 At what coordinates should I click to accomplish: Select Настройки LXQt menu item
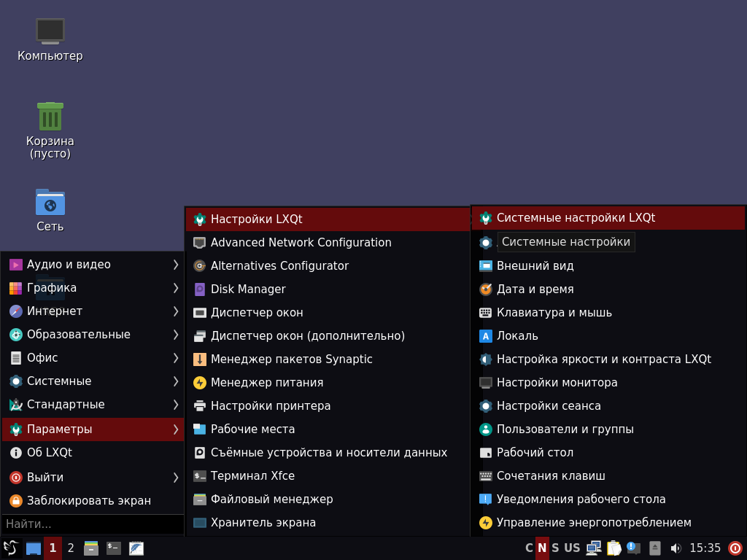click(x=328, y=219)
